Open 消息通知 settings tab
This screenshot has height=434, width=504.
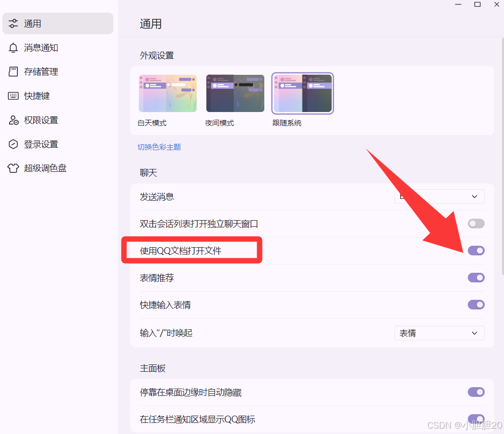58,48
